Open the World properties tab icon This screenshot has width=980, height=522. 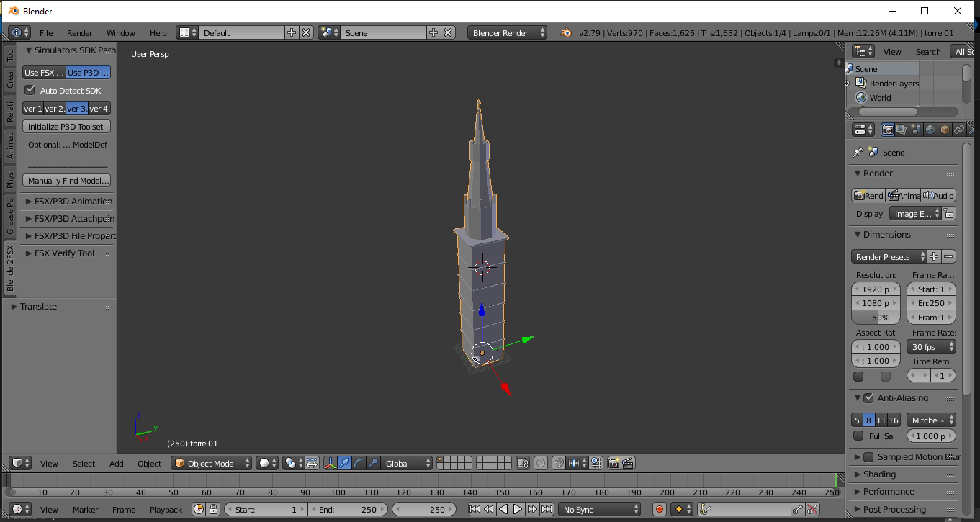coord(930,130)
